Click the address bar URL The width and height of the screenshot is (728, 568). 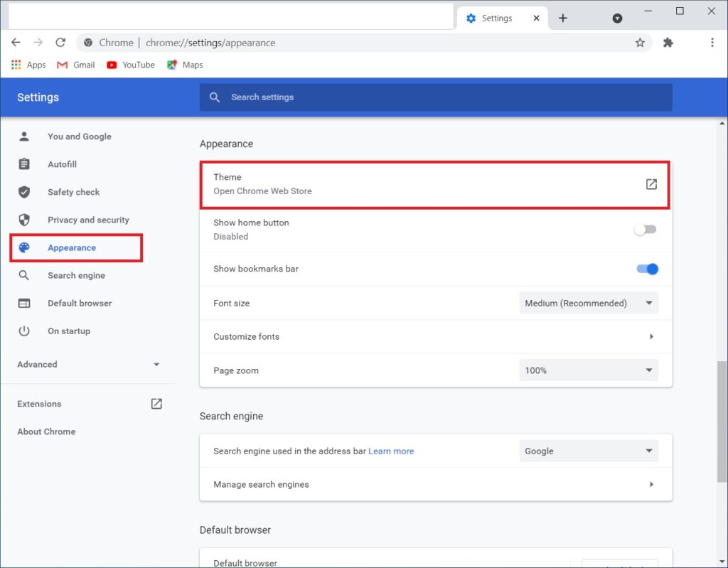point(210,43)
